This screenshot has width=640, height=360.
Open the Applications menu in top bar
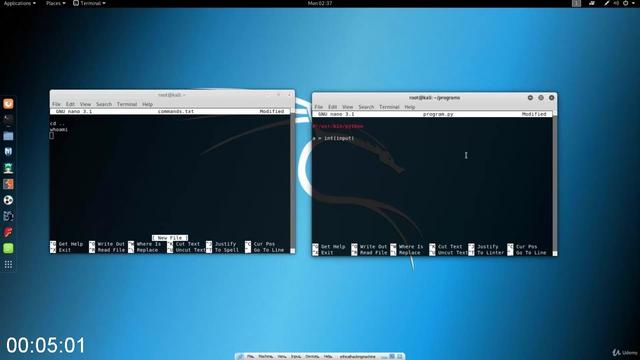19,3
